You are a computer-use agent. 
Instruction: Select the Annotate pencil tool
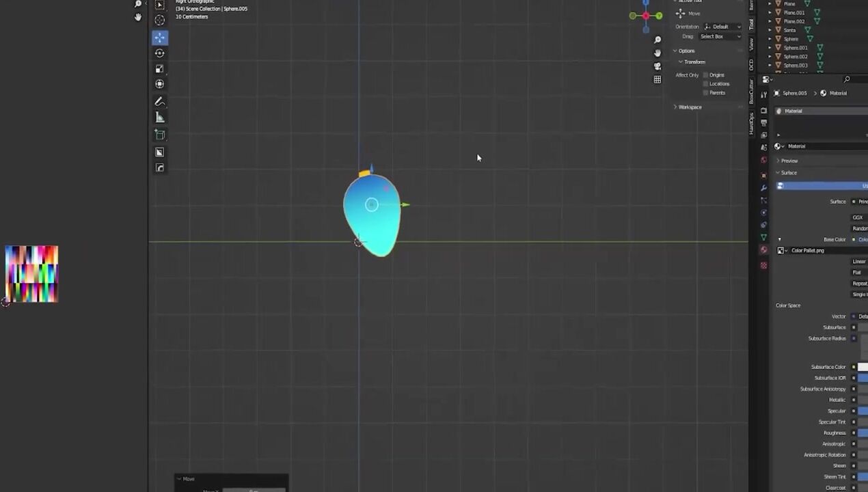(x=159, y=102)
